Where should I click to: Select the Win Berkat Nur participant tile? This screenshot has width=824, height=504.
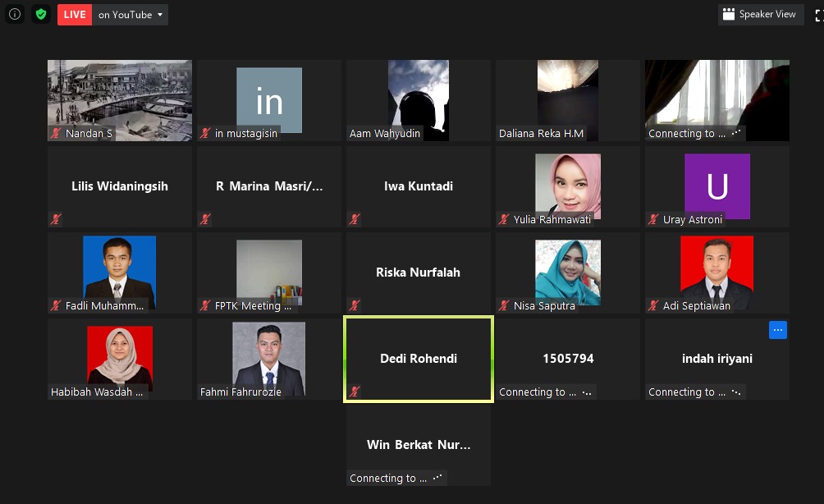419,445
